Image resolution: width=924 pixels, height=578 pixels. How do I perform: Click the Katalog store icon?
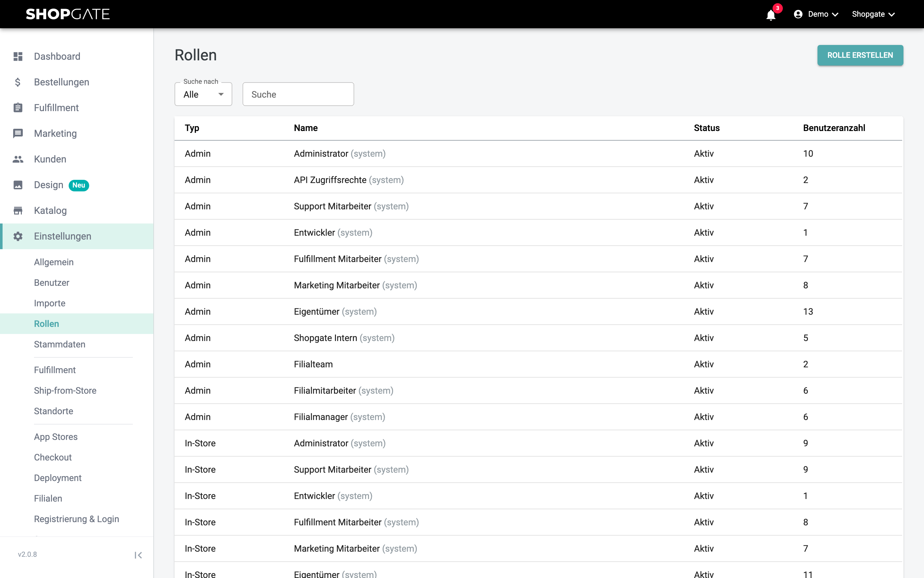(x=18, y=211)
